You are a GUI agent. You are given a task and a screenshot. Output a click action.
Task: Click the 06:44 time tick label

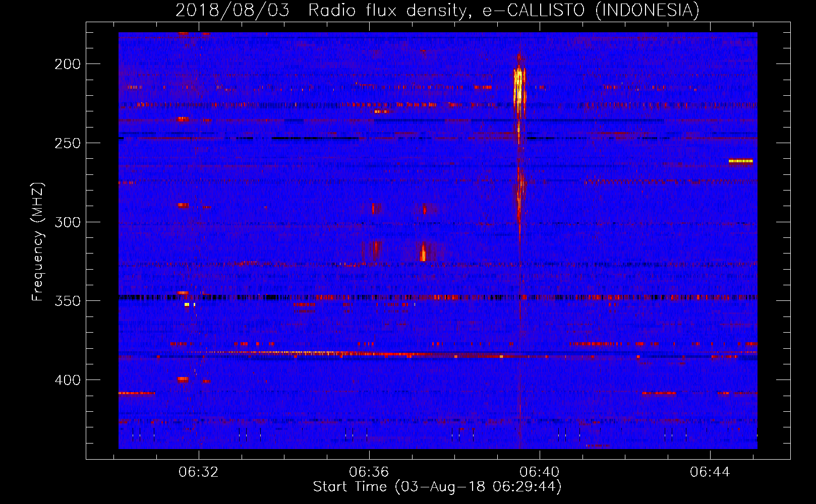(x=710, y=472)
